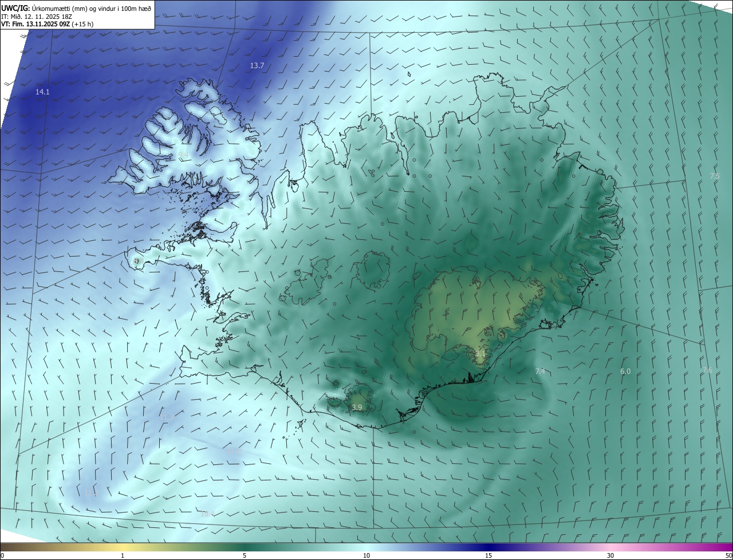Click the 13.7 value label on the map

pyautogui.click(x=257, y=66)
